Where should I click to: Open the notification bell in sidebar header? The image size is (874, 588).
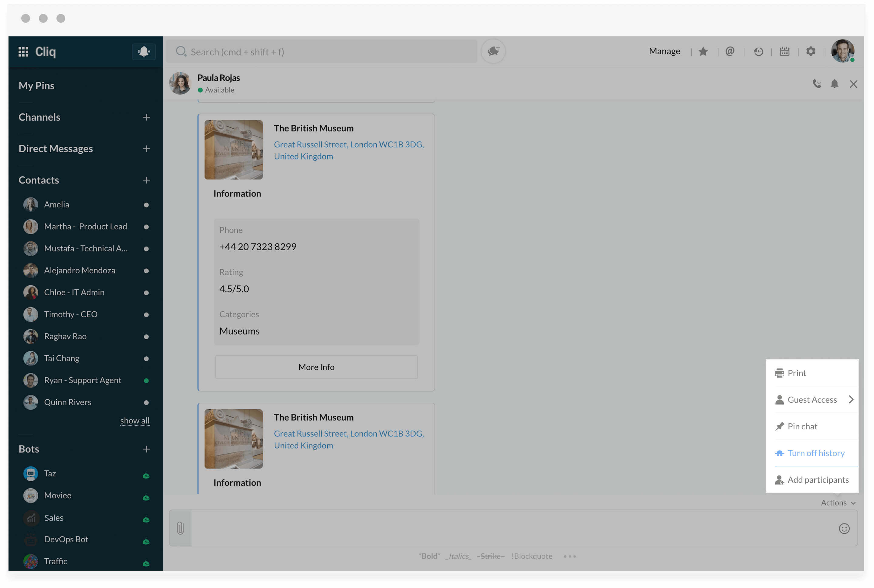point(144,51)
